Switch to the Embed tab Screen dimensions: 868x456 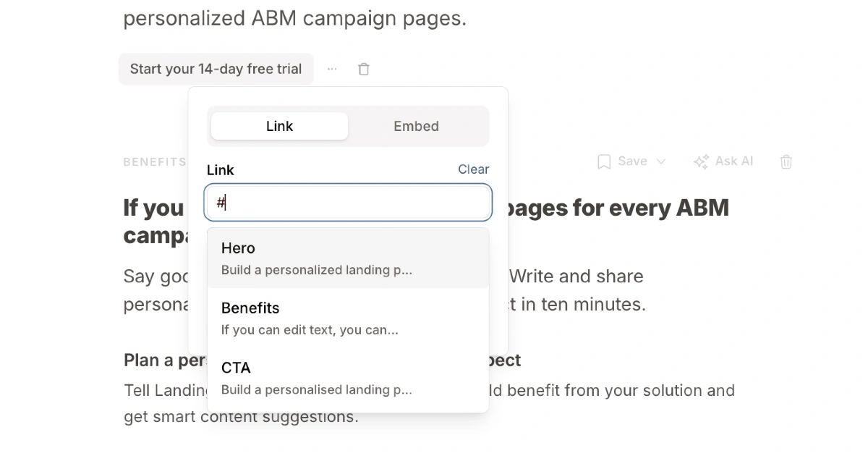point(416,126)
